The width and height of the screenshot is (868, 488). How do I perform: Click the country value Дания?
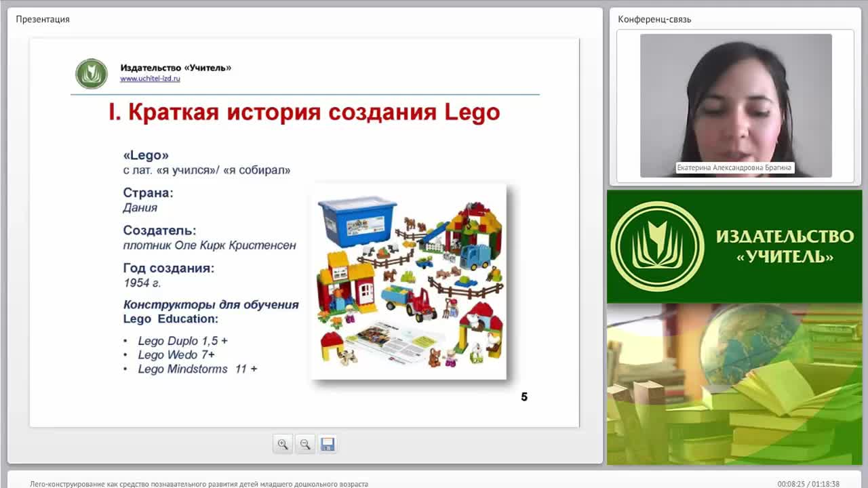click(x=140, y=207)
